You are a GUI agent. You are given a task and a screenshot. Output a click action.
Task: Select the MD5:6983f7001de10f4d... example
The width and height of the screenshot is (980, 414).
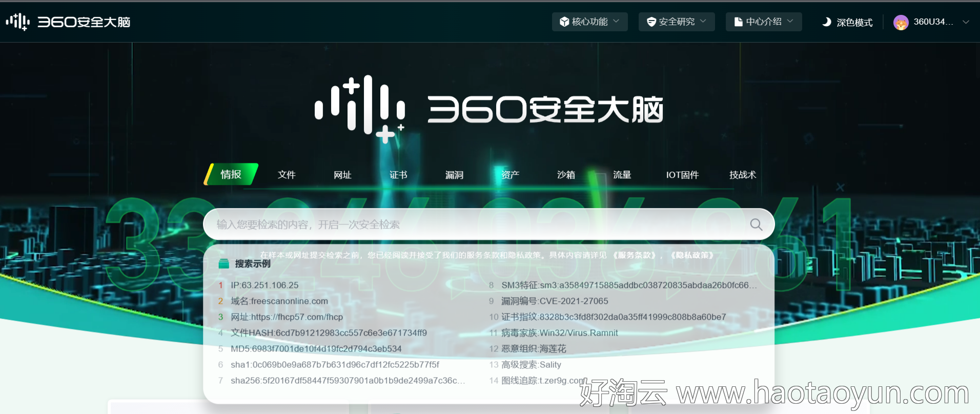click(316, 348)
